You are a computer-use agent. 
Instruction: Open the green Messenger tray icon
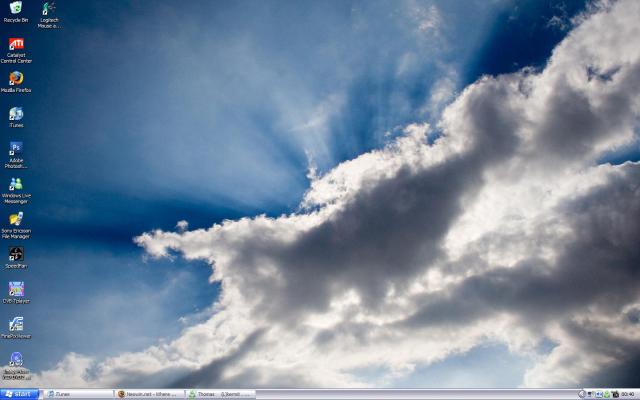[x=607, y=394]
